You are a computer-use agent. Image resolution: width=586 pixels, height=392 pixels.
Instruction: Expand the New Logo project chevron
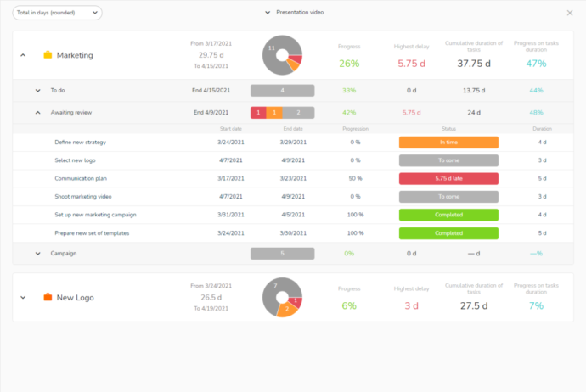[x=23, y=298]
